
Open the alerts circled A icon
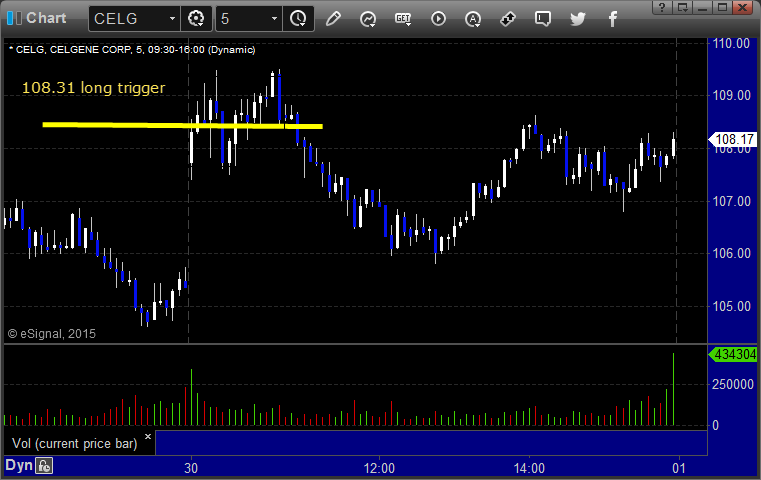(473, 19)
